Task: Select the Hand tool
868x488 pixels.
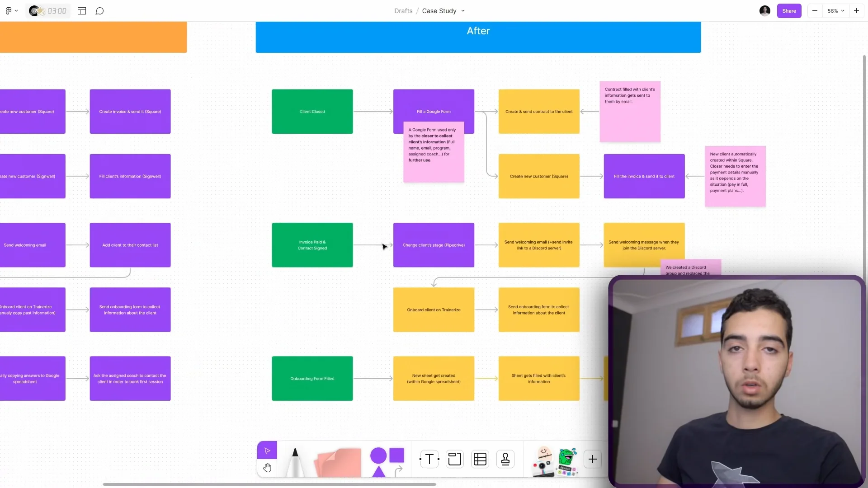Action: [x=267, y=468]
